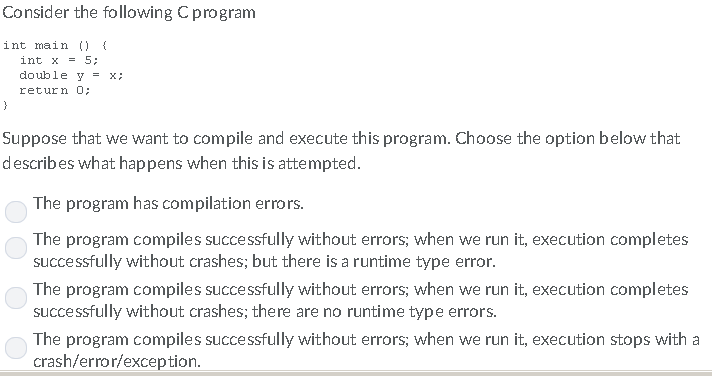
Task: Click the 'there are no runtime type errors' answer text
Action: (374, 312)
